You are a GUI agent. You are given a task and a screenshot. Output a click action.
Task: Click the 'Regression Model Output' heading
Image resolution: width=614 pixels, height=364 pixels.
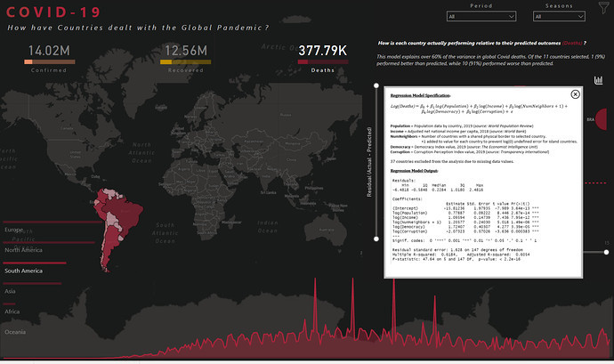[x=414, y=171]
